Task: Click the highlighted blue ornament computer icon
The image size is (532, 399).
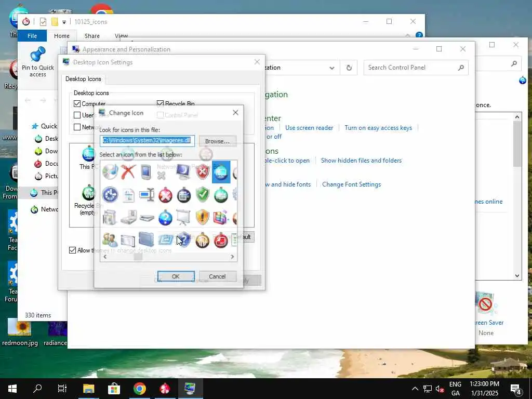Action: tap(221, 172)
